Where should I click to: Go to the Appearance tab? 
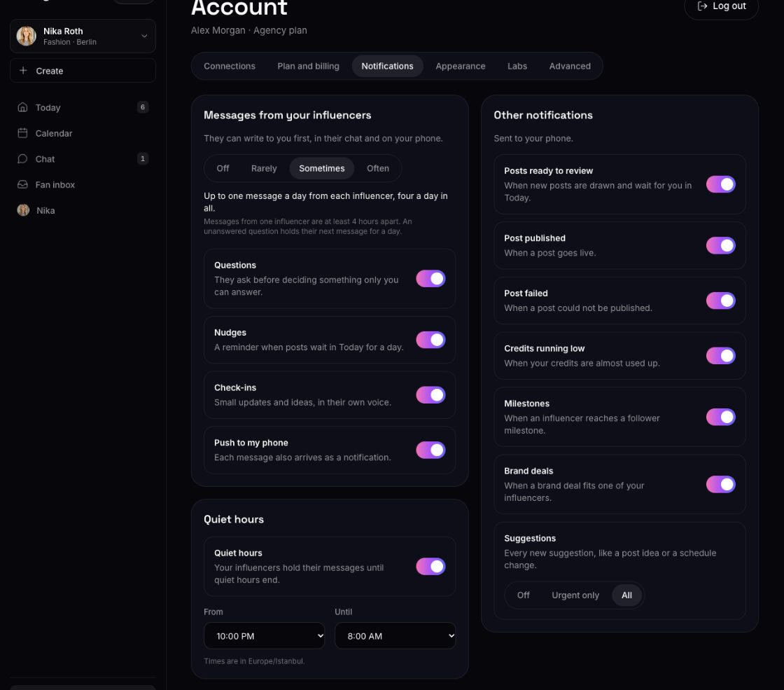pyautogui.click(x=461, y=66)
